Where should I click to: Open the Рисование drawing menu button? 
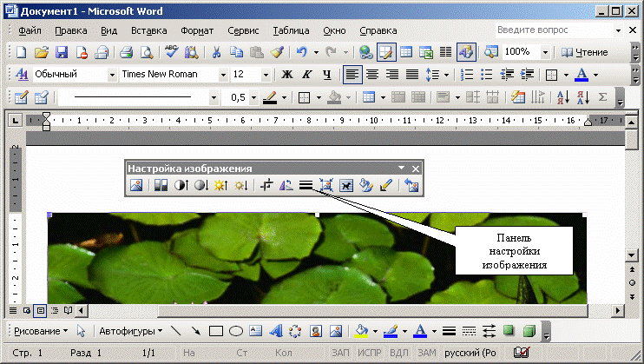40,331
